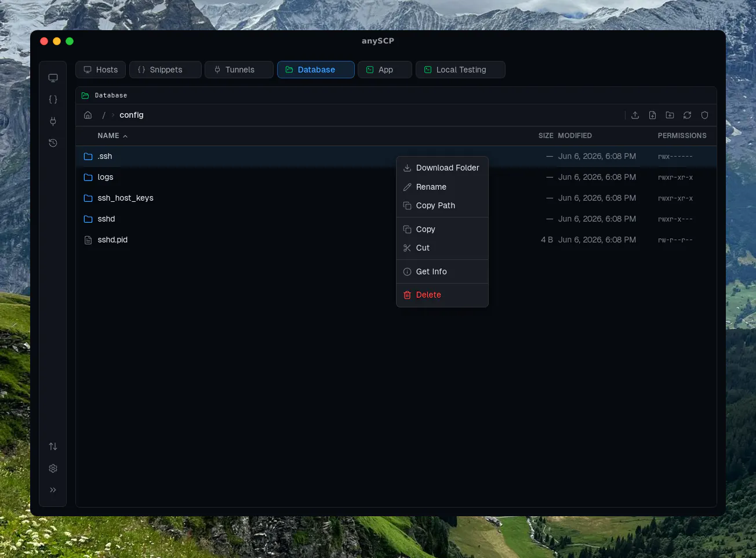
Task: Click the sshd folder icon
Action: (x=88, y=219)
